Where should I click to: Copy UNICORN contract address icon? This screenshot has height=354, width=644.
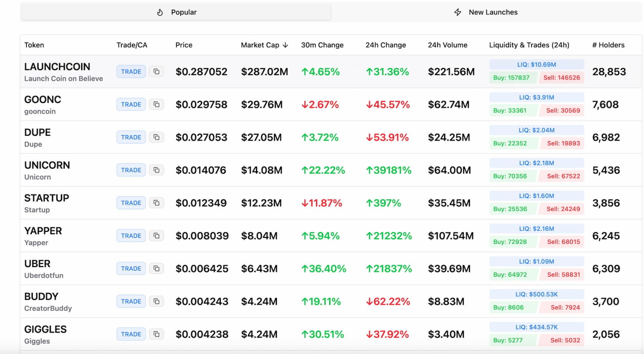156,170
